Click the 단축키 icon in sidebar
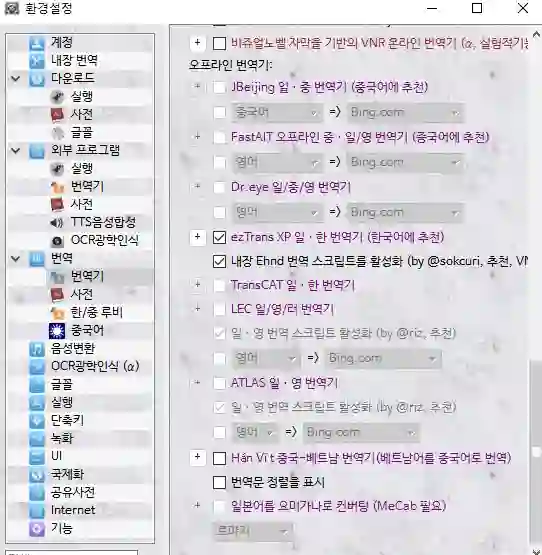The height and width of the screenshot is (555, 542). coord(36,420)
